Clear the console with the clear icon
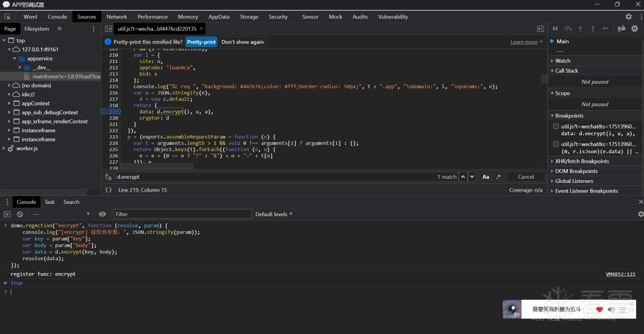The height and width of the screenshot is (334, 644). (20, 214)
